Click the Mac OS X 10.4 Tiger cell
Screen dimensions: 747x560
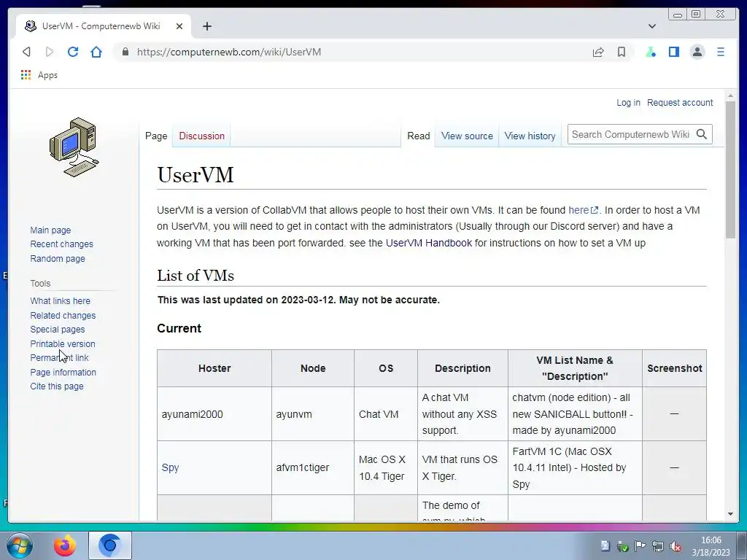(x=385, y=467)
